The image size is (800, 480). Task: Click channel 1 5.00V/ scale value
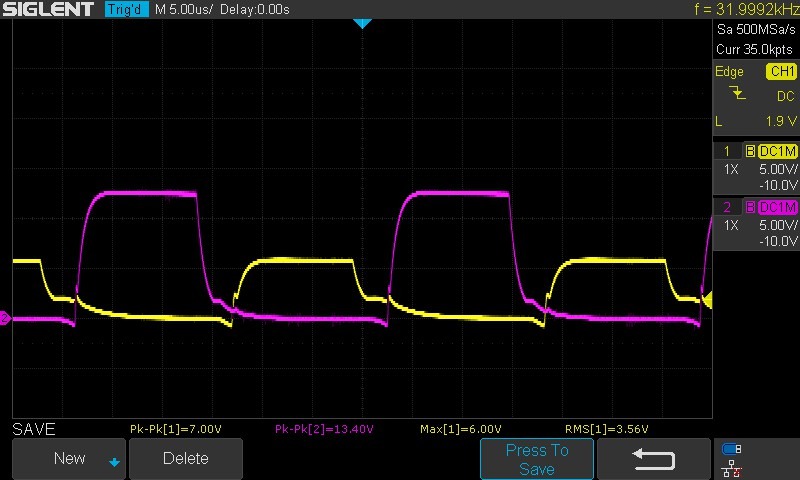click(778, 169)
